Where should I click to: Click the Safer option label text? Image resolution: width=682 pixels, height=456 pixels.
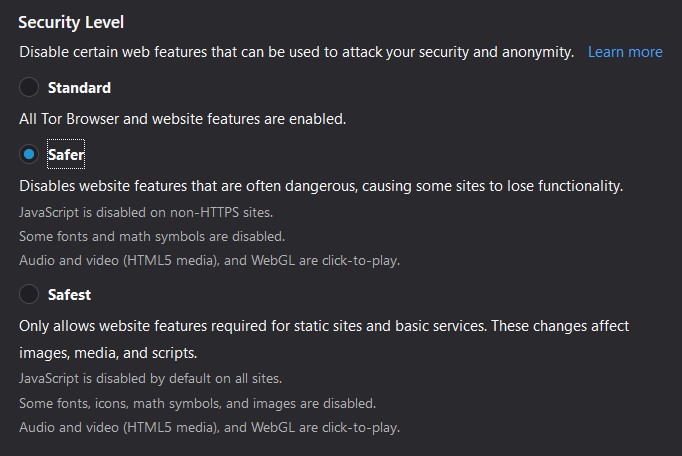pyautogui.click(x=66, y=155)
